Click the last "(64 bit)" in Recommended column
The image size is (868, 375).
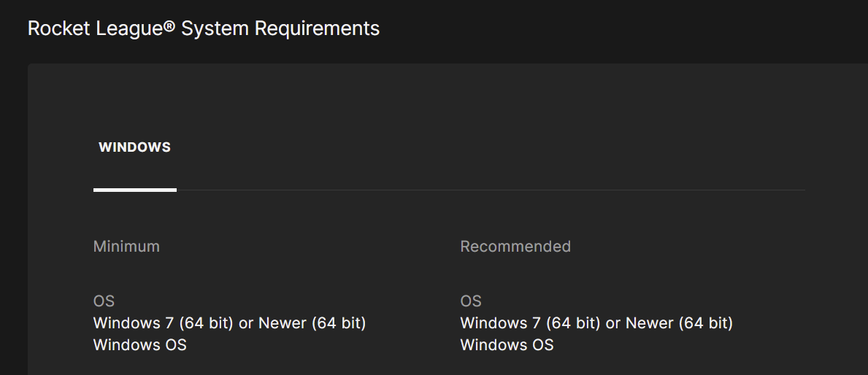point(706,322)
